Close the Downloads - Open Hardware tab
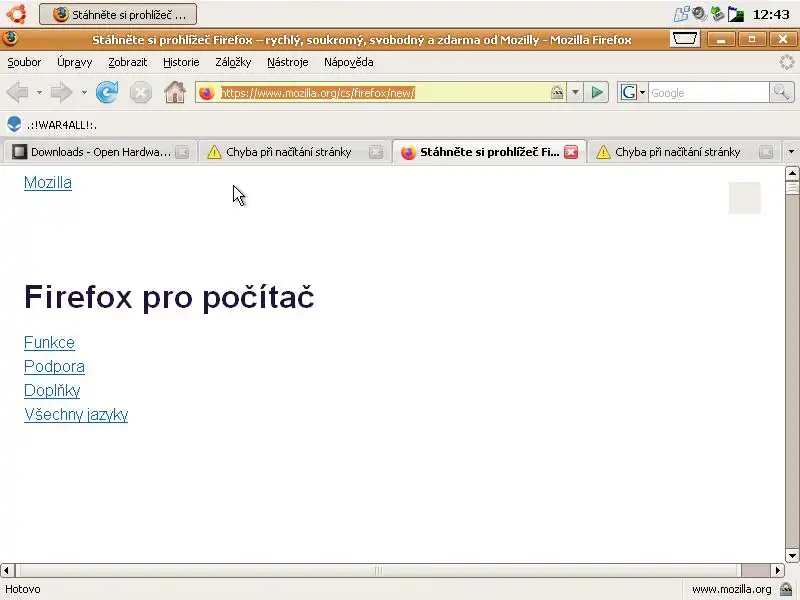Image resolution: width=800 pixels, height=600 pixels. pos(182,152)
